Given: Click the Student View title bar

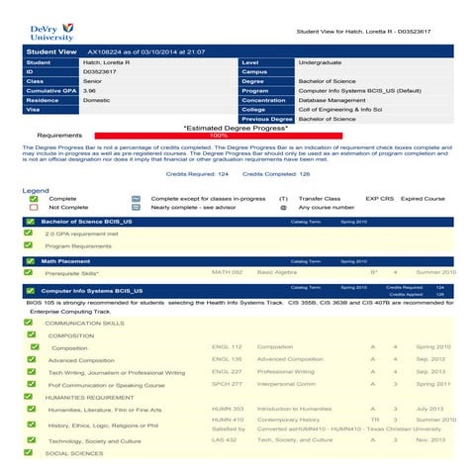Looking at the screenshot, I should coord(238,51).
